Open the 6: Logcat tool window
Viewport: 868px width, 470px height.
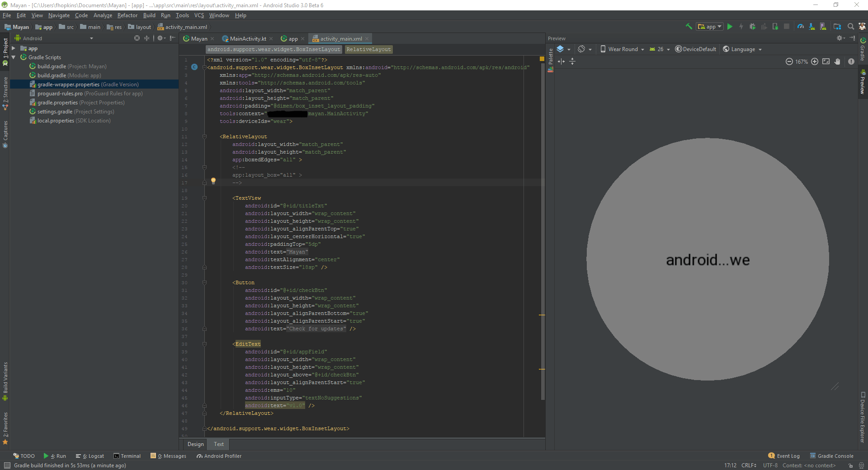[x=90, y=456]
